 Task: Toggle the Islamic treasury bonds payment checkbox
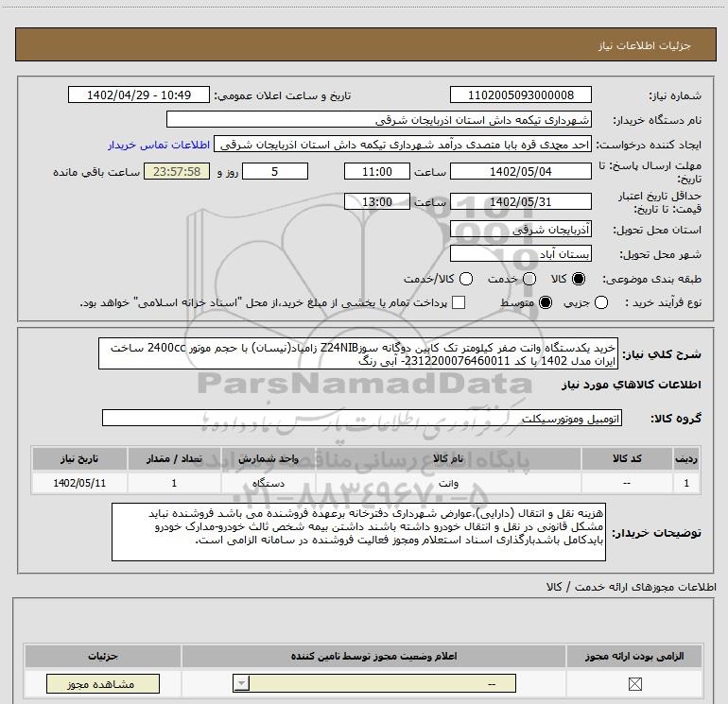point(459,302)
